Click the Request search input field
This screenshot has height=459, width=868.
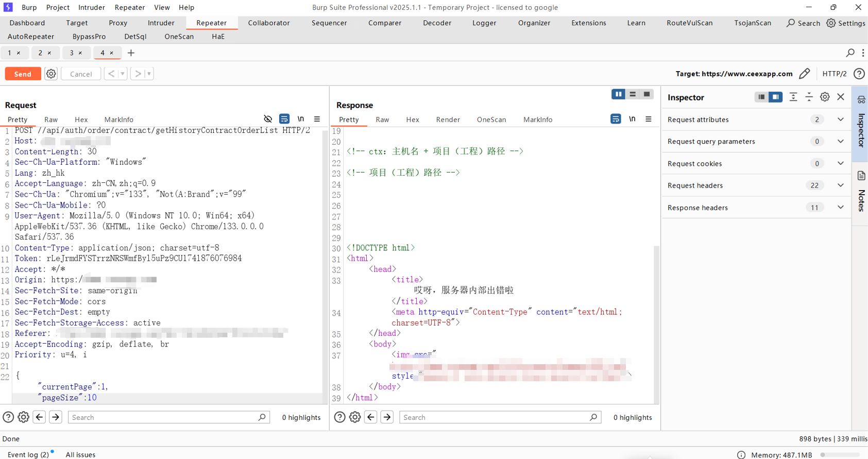(165, 417)
